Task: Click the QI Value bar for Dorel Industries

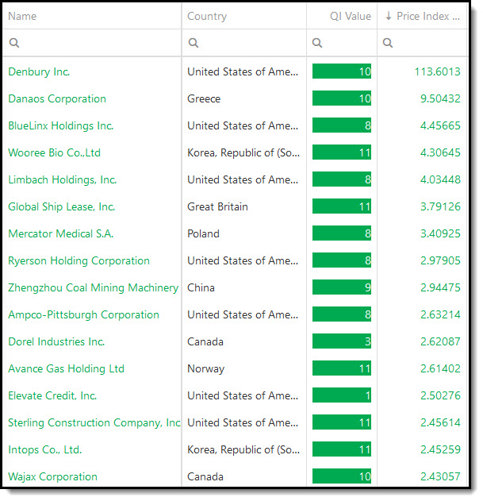Action: pos(342,341)
